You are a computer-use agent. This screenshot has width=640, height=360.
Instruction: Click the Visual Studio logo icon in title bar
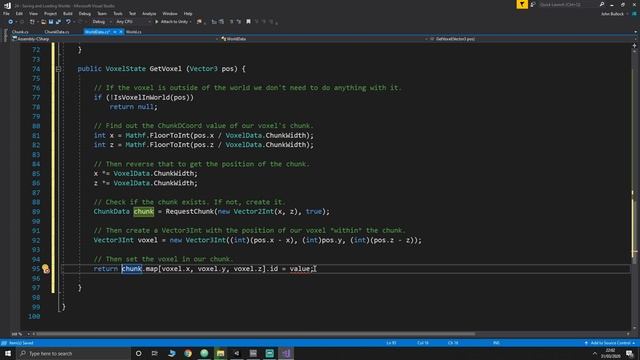tap(7, 5)
